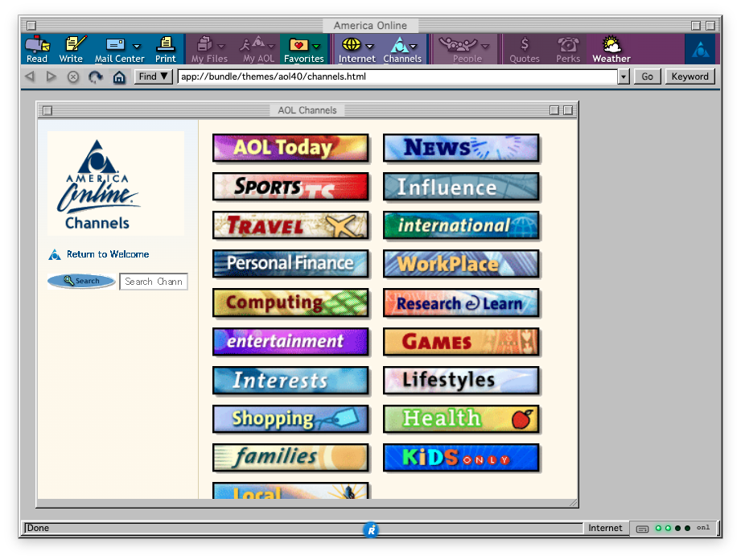Open the address history dropdown arrow
741x560 pixels.
click(624, 76)
